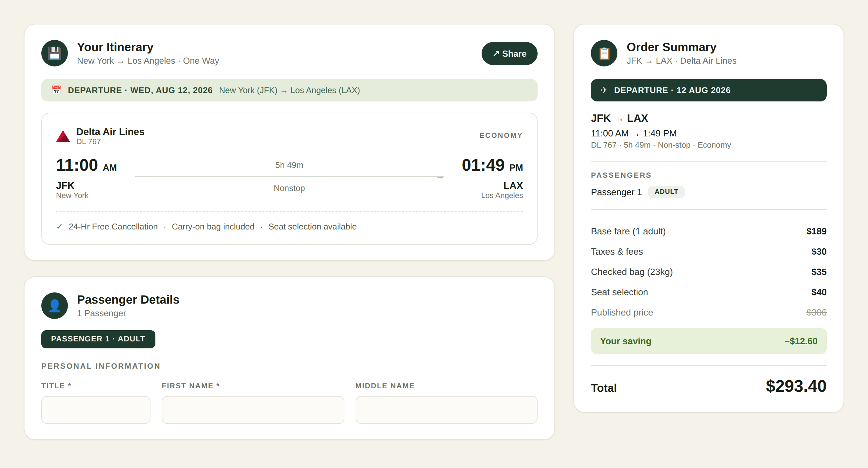This screenshot has height=468, width=868.
Task: Click the $35 checked bag amount
Action: [819, 272]
